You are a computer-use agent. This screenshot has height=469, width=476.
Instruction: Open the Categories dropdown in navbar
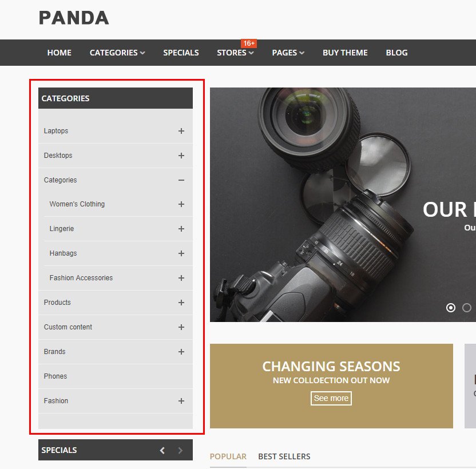(x=117, y=53)
